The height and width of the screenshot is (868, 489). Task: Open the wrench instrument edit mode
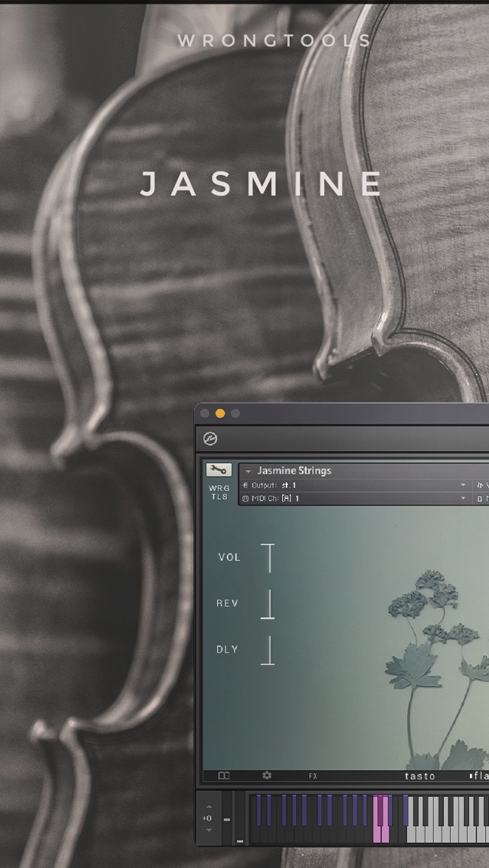219,470
